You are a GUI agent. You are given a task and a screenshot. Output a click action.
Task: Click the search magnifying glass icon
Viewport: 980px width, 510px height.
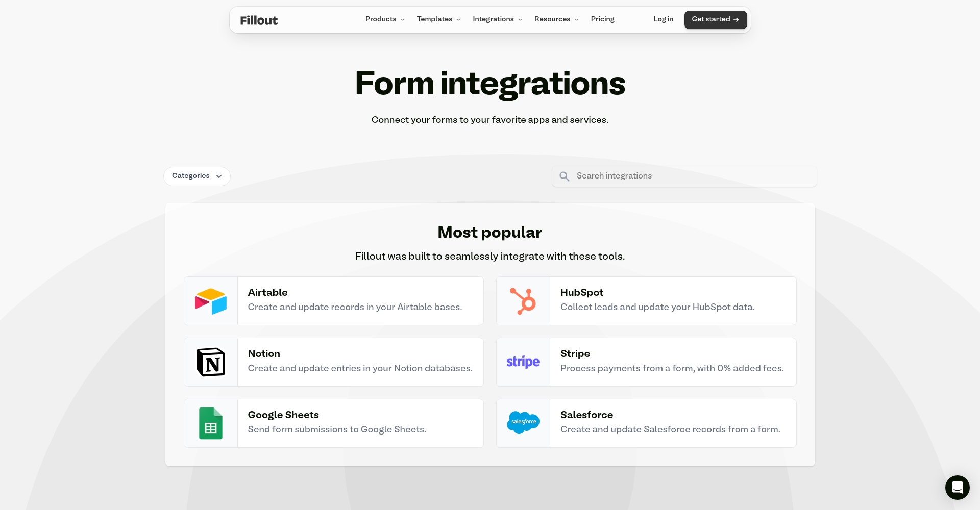[564, 176]
